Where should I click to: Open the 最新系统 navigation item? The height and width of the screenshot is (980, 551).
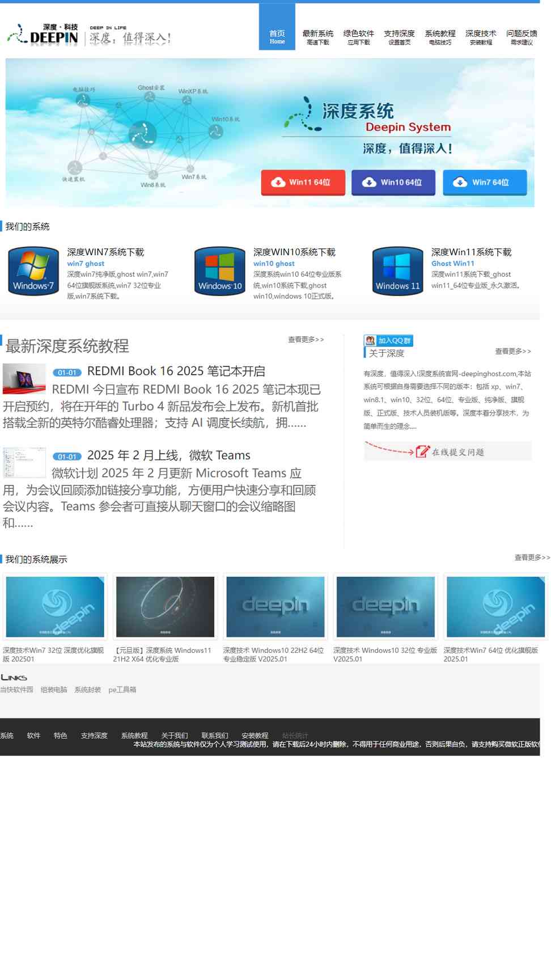318,37
